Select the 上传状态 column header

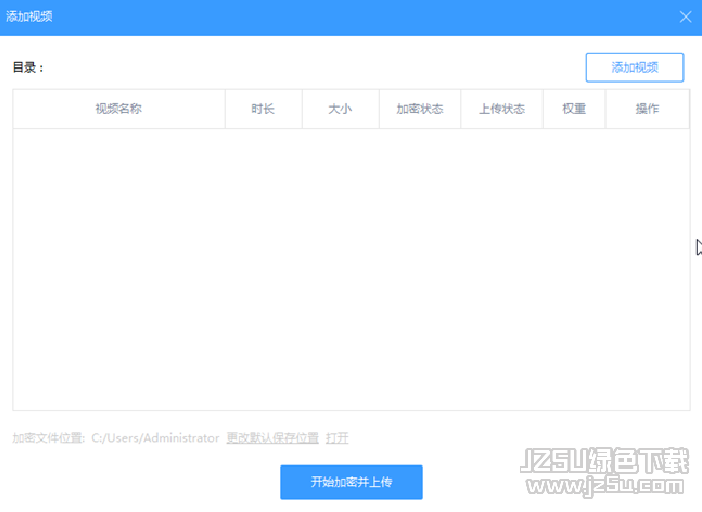coord(502,109)
